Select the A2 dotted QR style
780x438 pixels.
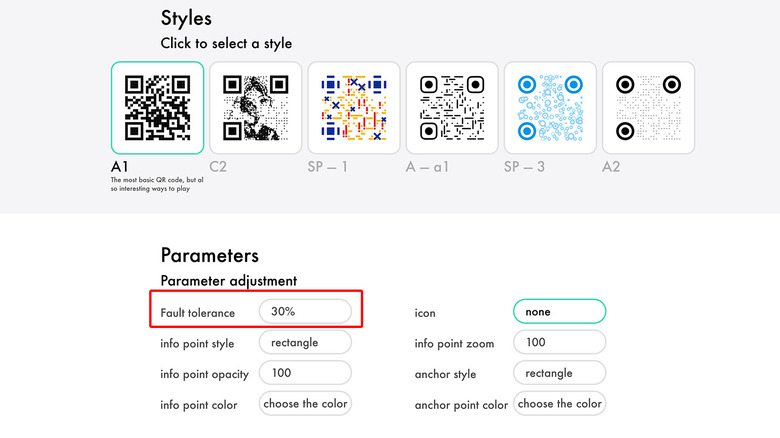pos(647,108)
